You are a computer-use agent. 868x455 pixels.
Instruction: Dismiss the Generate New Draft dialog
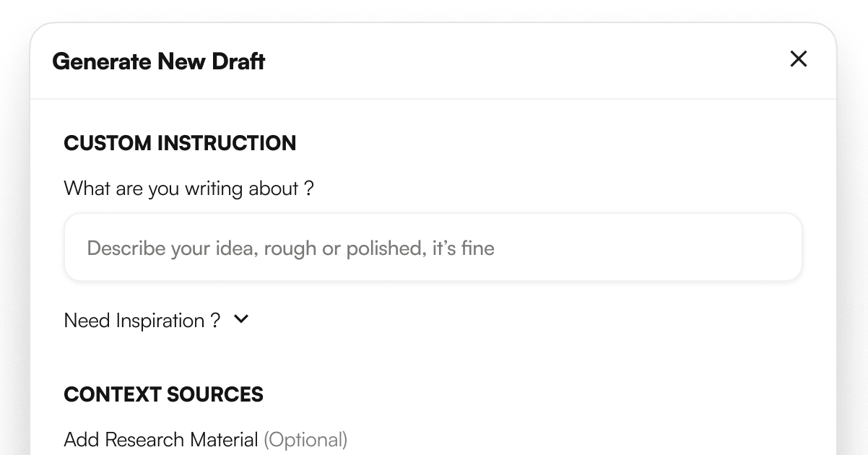[798, 59]
